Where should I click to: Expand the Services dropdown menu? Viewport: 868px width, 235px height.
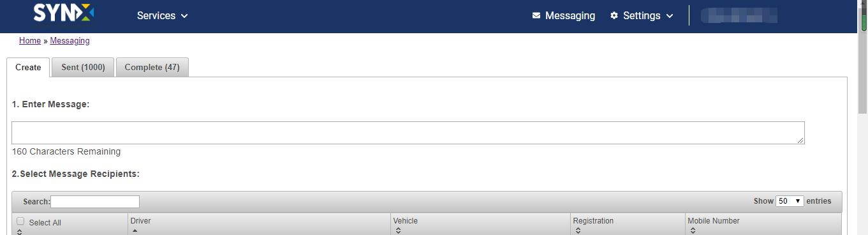pos(163,15)
